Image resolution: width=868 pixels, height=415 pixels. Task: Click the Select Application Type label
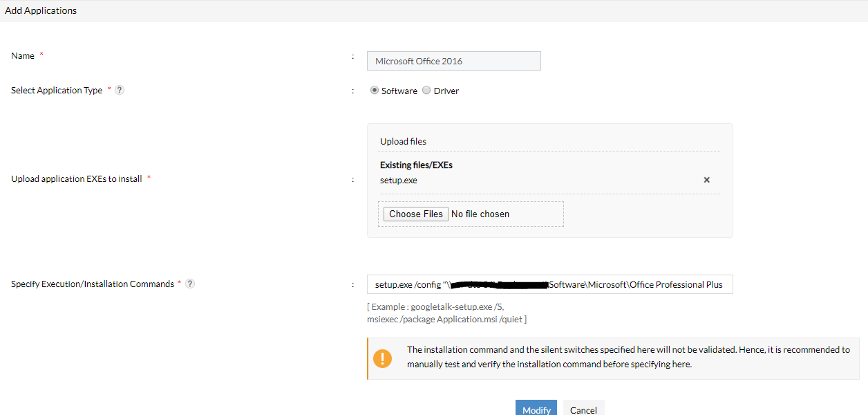[57, 90]
